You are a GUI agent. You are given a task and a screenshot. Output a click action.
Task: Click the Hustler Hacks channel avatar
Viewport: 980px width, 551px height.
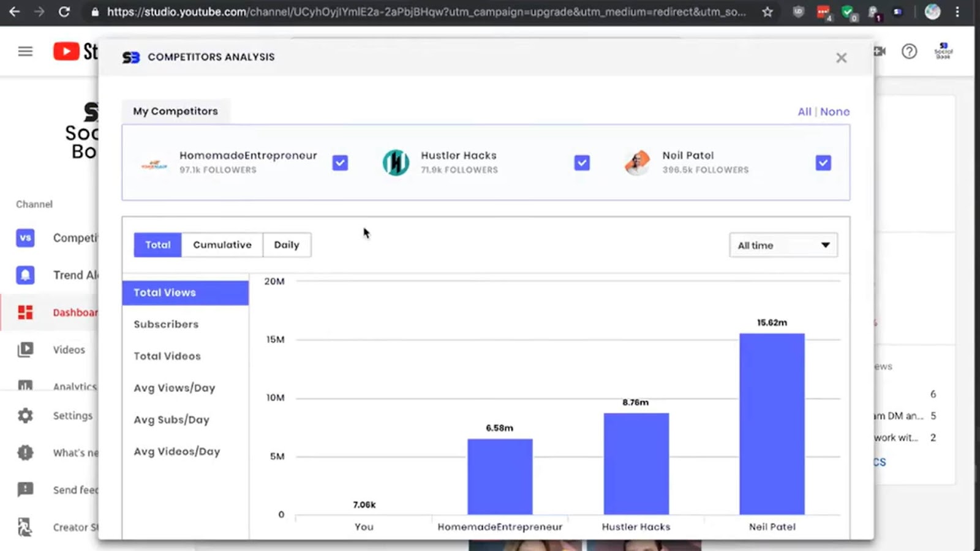tap(396, 163)
